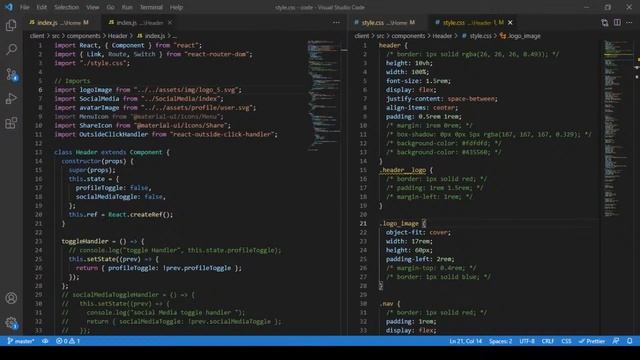Click 'padding-left: 2rem;' in style.css
640x360 pixels.
[x=420, y=259]
